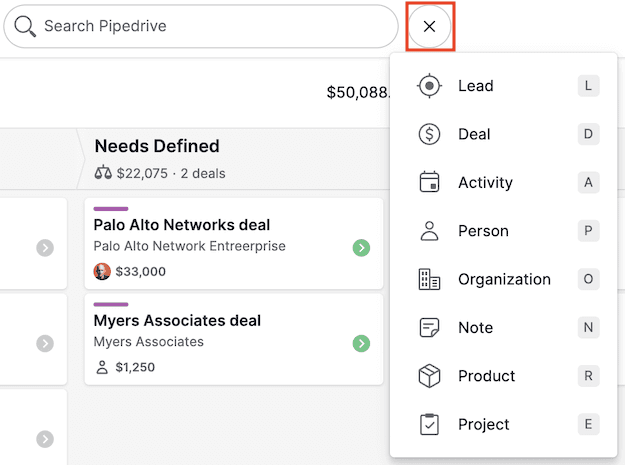Open the Myers Associates deal title
This screenshot has width=625, height=465.
tap(177, 321)
